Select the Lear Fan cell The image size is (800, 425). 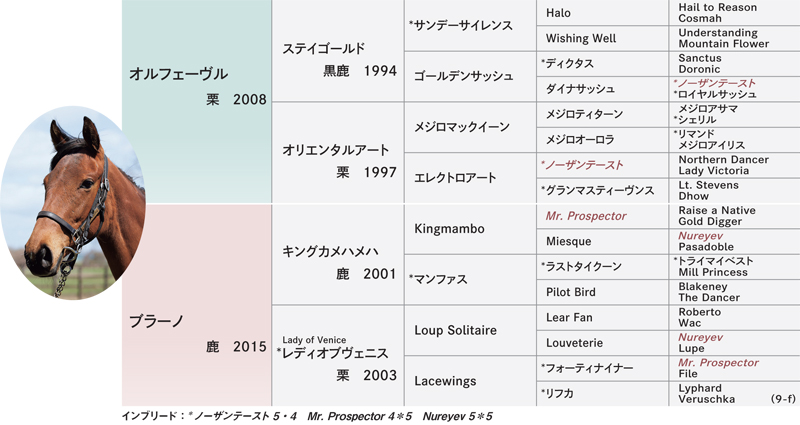coord(602,318)
